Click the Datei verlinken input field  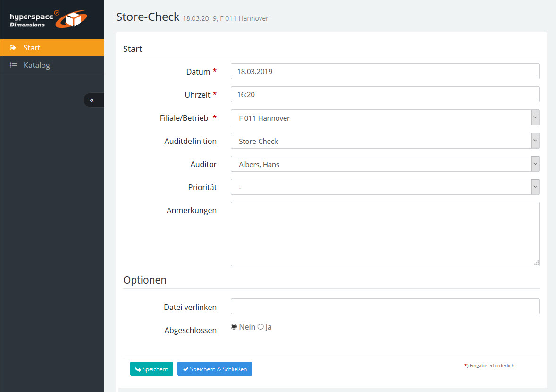point(385,307)
